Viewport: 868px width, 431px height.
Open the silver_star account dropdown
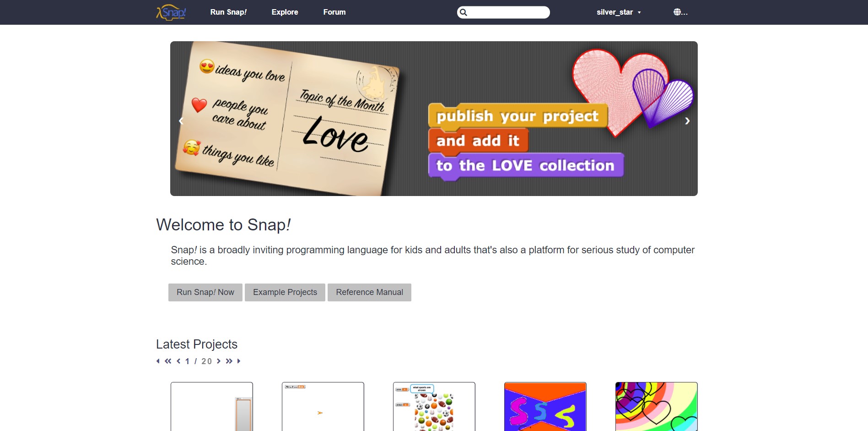[x=618, y=12]
